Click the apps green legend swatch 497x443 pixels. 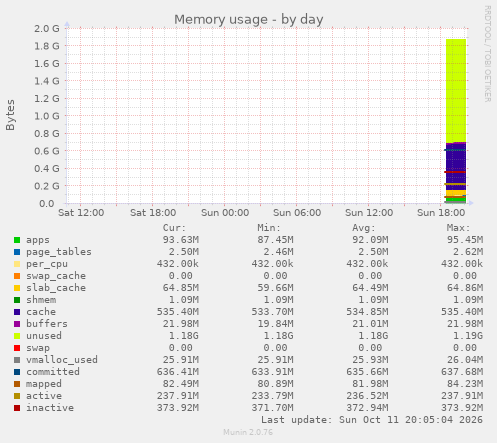click(x=17, y=240)
